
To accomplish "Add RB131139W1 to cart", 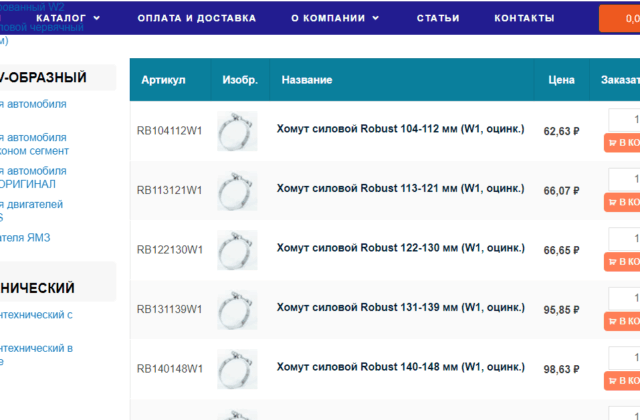I will click(x=622, y=322).
